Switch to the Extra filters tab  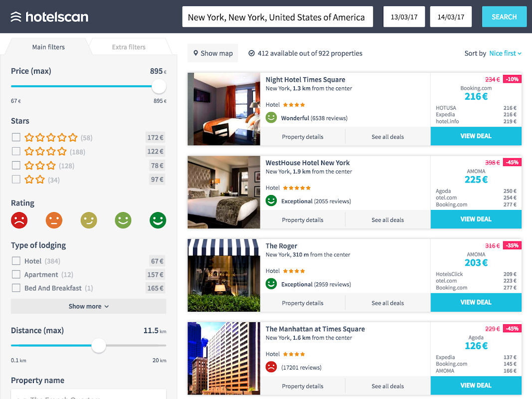[129, 47]
